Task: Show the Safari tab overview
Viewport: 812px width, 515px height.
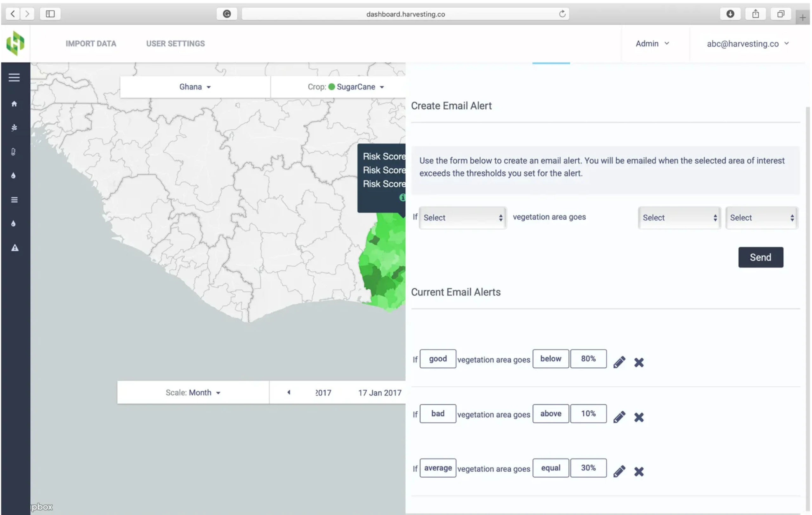Action: click(781, 14)
